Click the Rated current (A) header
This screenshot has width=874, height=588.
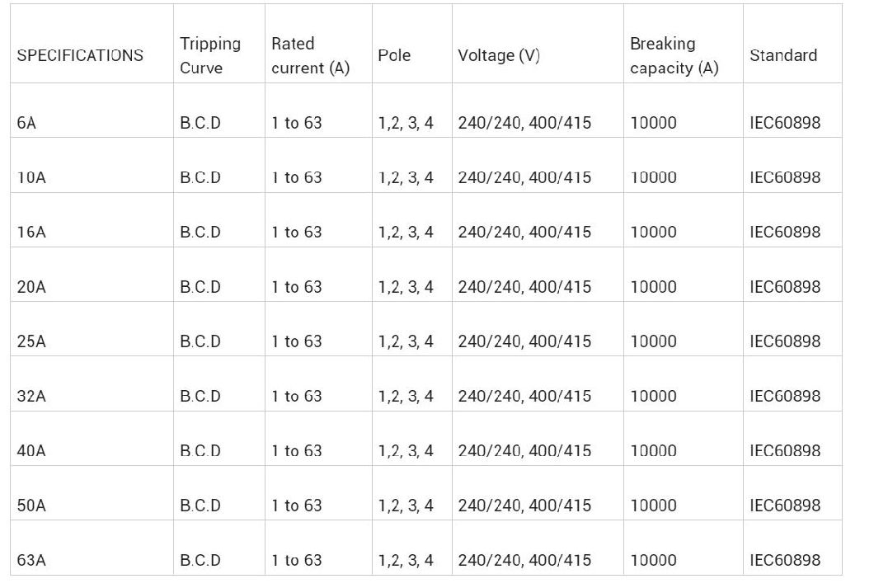[310, 55]
